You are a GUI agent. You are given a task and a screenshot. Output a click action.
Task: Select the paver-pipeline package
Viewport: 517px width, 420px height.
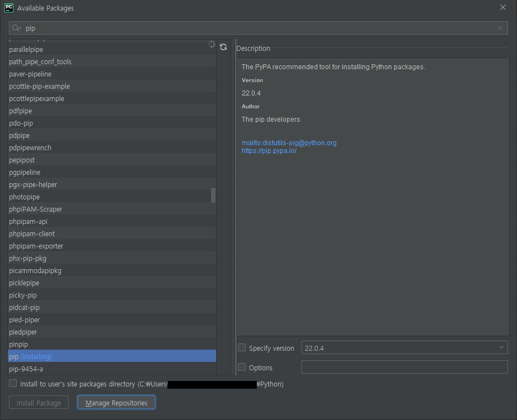pos(112,74)
